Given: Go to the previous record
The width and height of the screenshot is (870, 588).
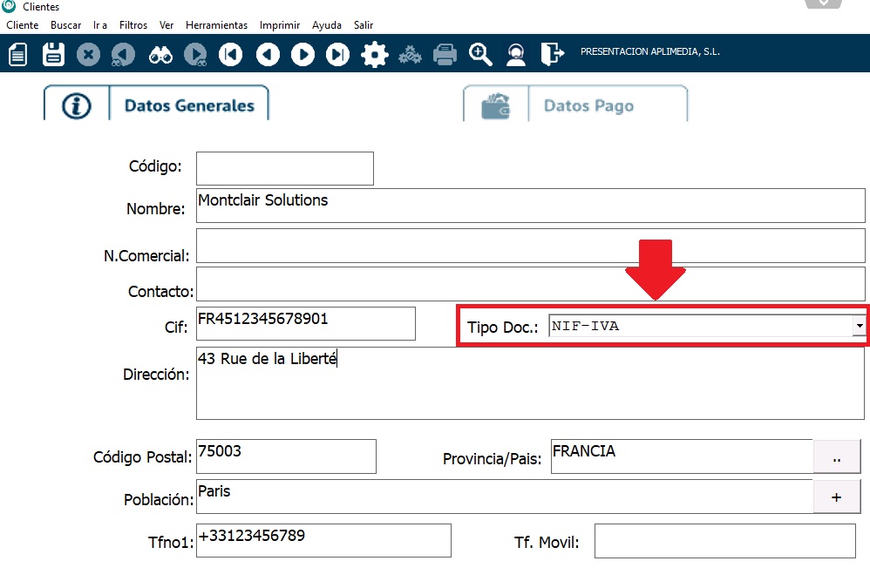Looking at the screenshot, I should click(x=268, y=55).
